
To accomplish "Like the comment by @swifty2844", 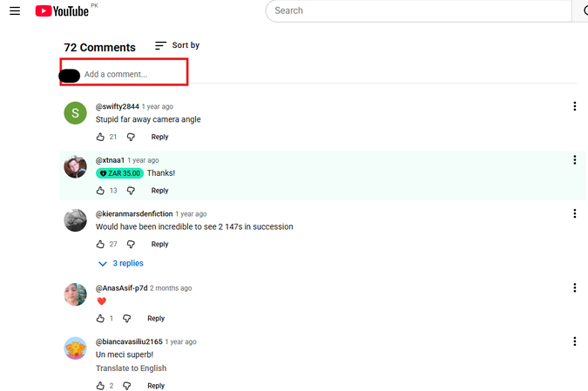I will 100,137.
